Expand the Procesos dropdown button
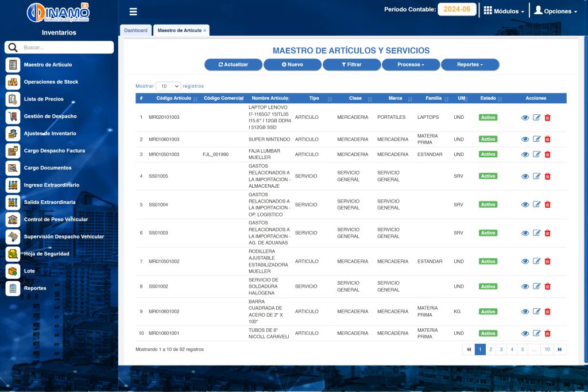This screenshot has width=588, height=392. 411,65
